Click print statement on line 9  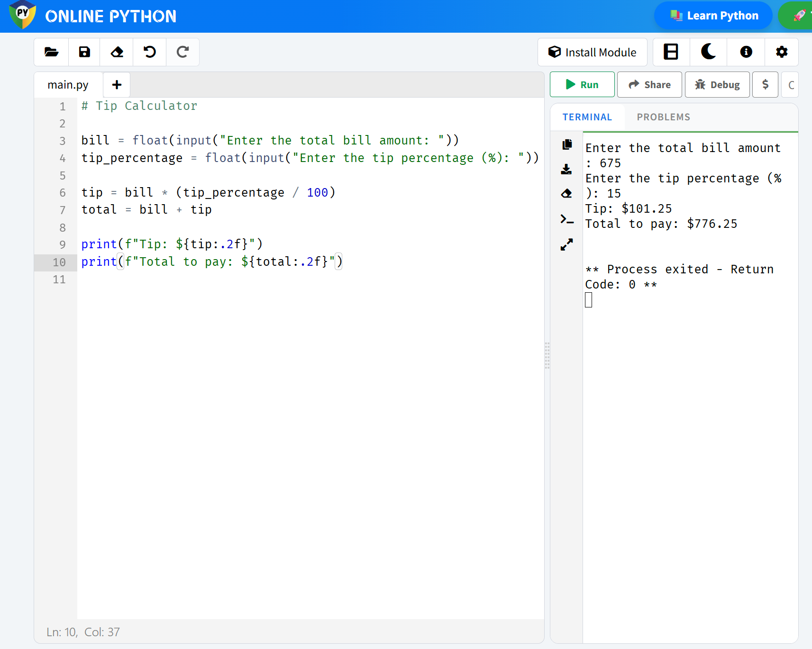[172, 244]
